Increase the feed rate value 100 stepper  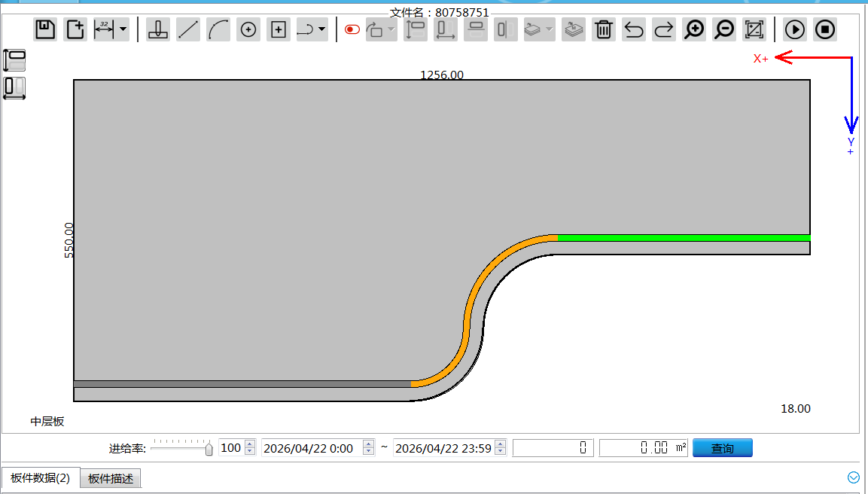(250, 444)
